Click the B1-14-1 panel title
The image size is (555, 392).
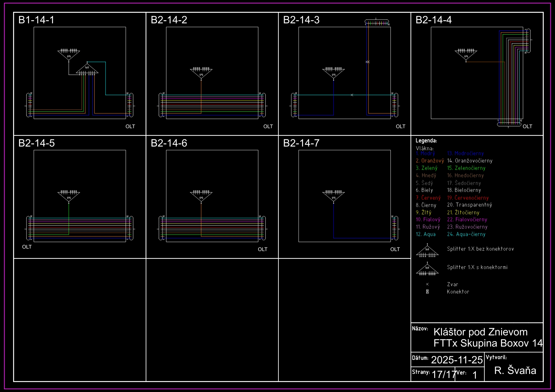pos(36,20)
